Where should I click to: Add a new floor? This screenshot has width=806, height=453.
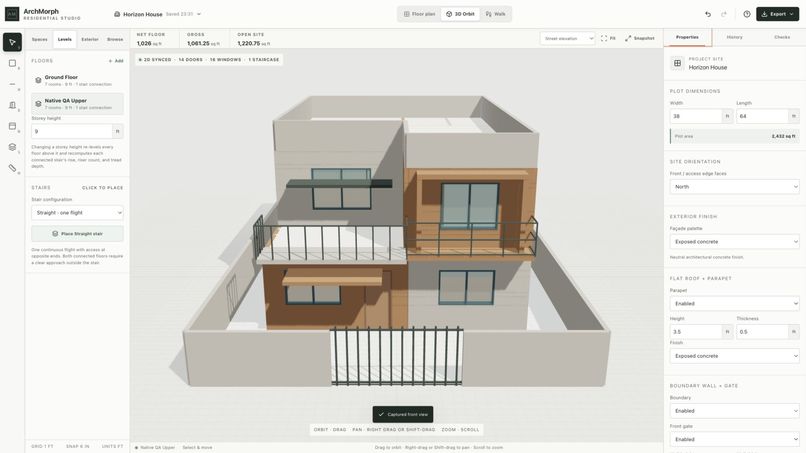coord(116,61)
